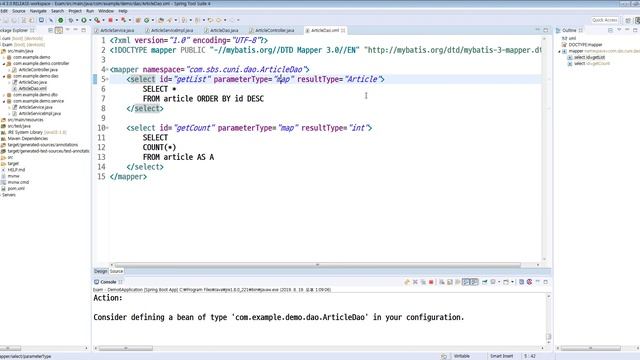
Task: Collapse the mapper node in Outline
Action: click(x=560, y=51)
